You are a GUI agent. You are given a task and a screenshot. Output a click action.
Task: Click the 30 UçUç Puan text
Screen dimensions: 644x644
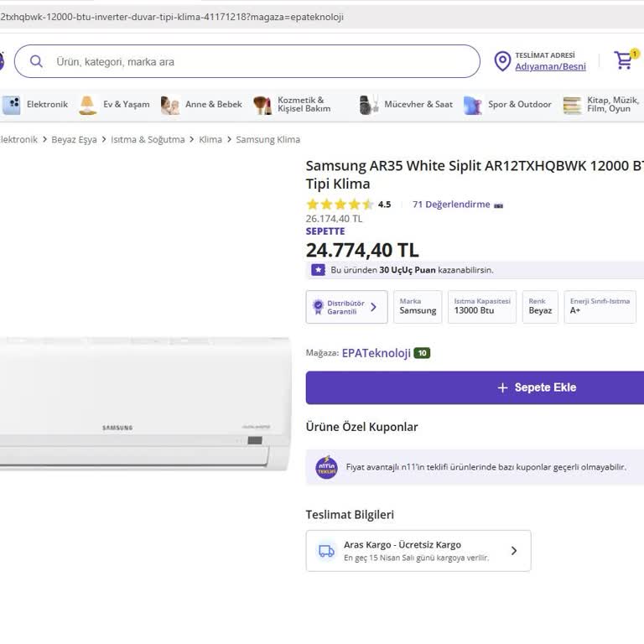click(407, 270)
